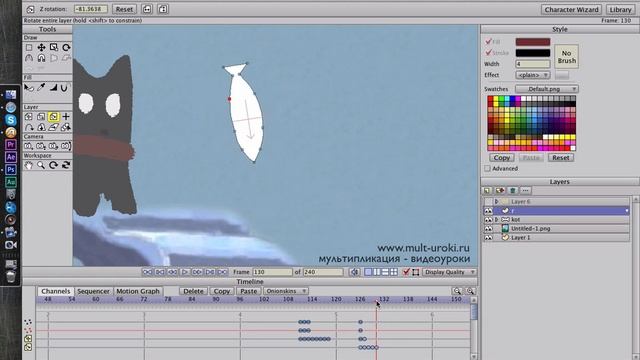Zoom out the timeline with magnifier
The height and width of the screenshot is (360, 640).
click(x=457, y=291)
